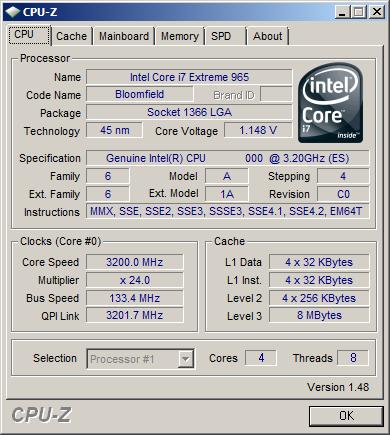Click the Ext. Model value 1A
This screenshot has height=435, width=390.
227,194
